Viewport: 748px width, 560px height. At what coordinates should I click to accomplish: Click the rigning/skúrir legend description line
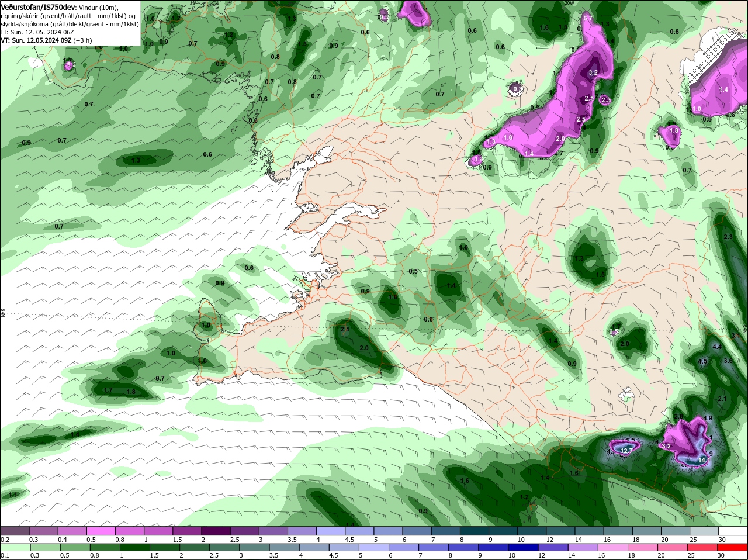(x=68, y=15)
